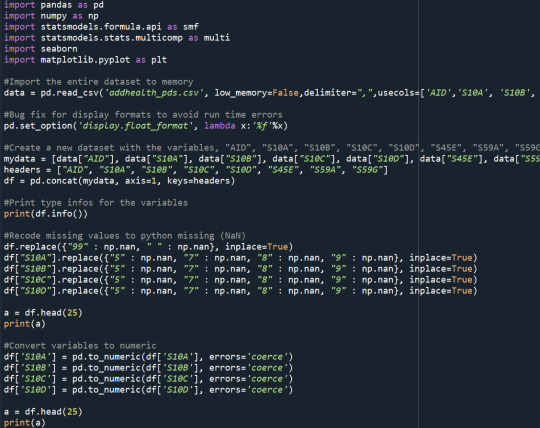Click the line starting "df['S10D'] = pd.to_numeric"
The width and height of the screenshot is (540, 428).
[x=148, y=390]
